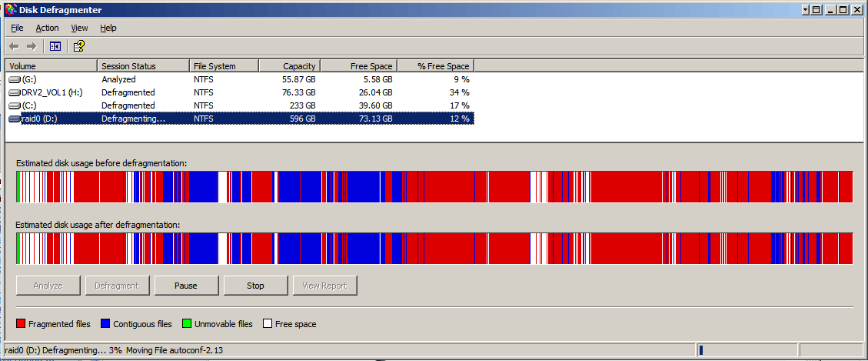Sort by File System column header
The width and height of the screenshot is (868, 361).
tap(224, 66)
